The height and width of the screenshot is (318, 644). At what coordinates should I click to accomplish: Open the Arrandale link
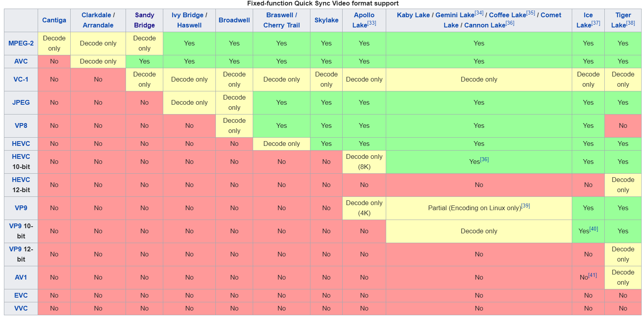[x=98, y=25]
